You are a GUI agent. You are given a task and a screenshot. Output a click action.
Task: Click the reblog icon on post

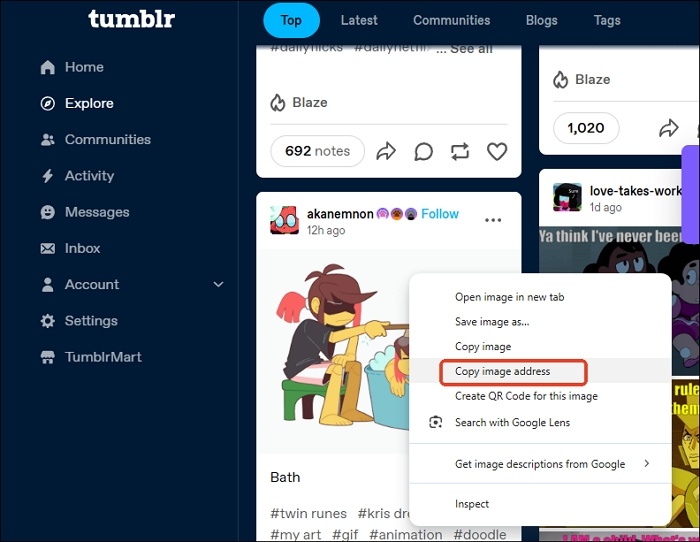460,151
